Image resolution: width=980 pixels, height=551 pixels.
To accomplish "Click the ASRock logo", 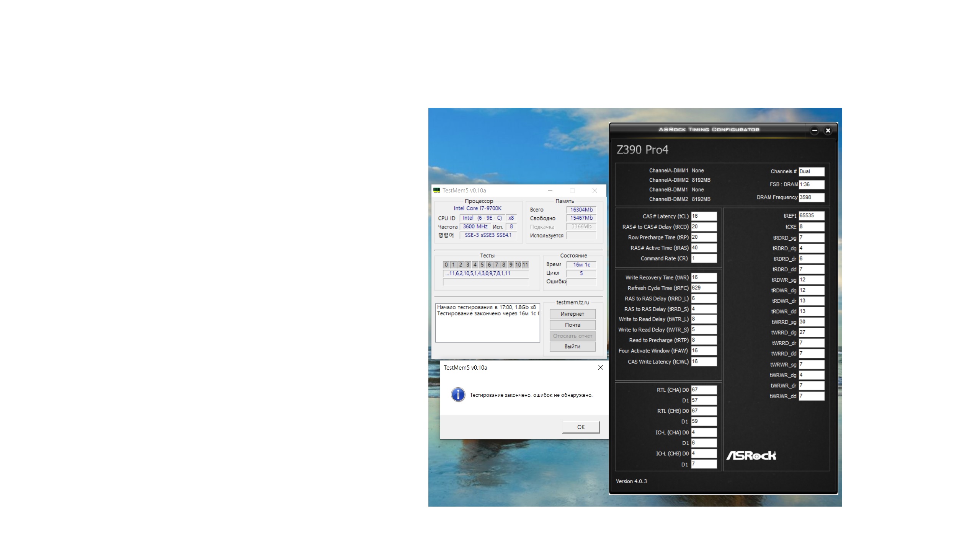I will [751, 455].
